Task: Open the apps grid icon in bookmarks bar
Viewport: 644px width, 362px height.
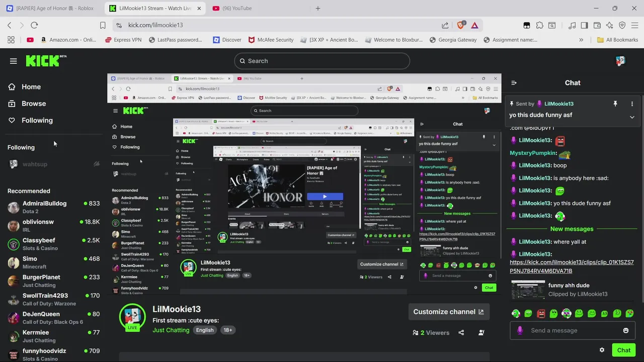Action: coord(11,40)
